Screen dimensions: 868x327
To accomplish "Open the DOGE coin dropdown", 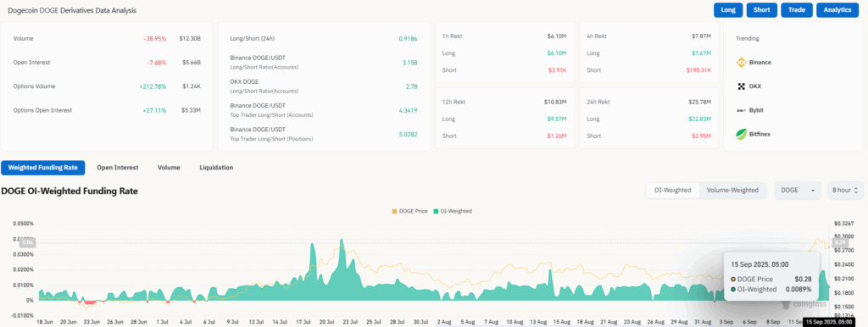I will tap(798, 191).
